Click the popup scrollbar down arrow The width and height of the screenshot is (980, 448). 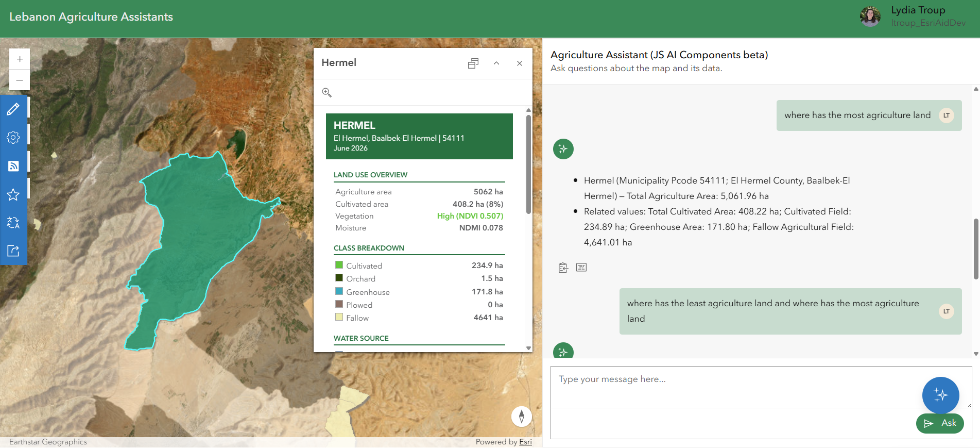tap(528, 349)
